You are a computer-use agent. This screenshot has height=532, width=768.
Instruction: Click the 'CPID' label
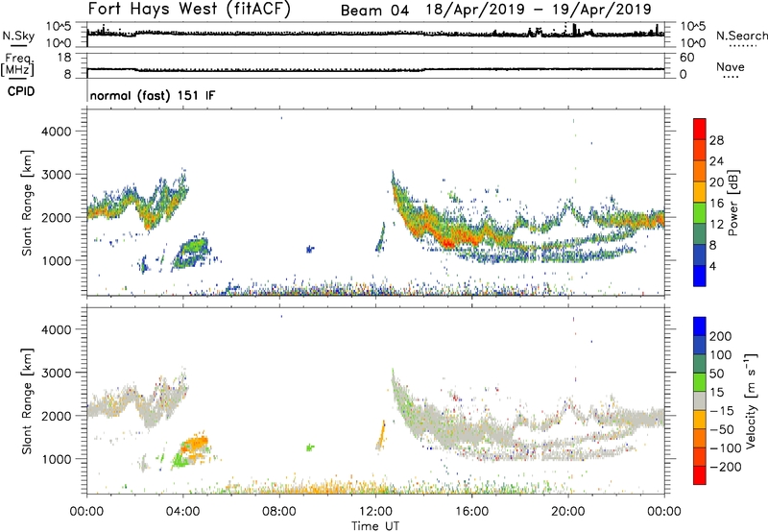21,91
